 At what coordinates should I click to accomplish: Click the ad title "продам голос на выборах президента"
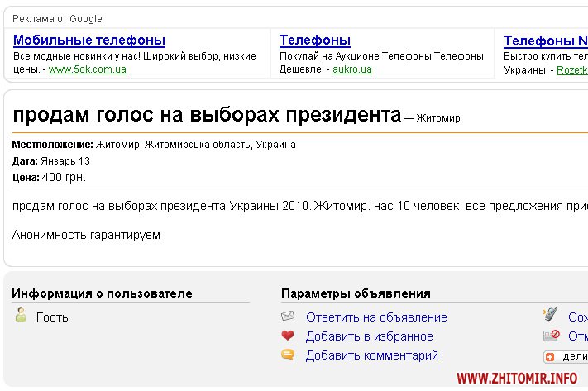coord(207,114)
